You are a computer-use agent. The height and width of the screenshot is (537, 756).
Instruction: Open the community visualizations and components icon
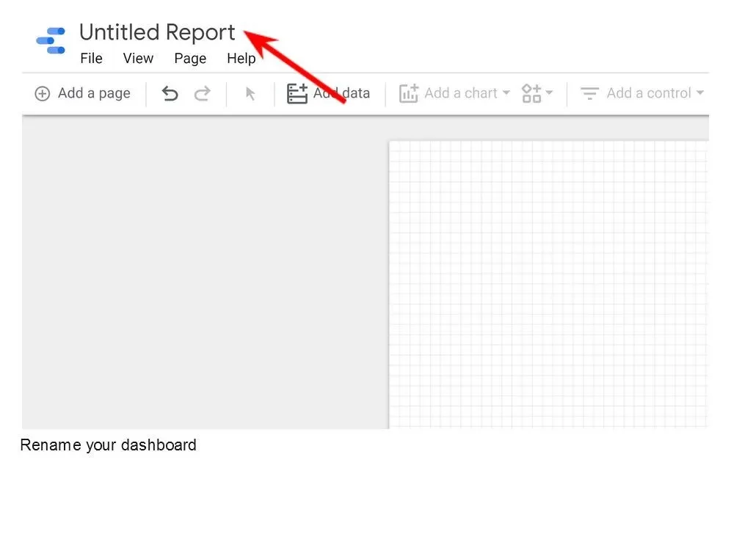point(531,93)
